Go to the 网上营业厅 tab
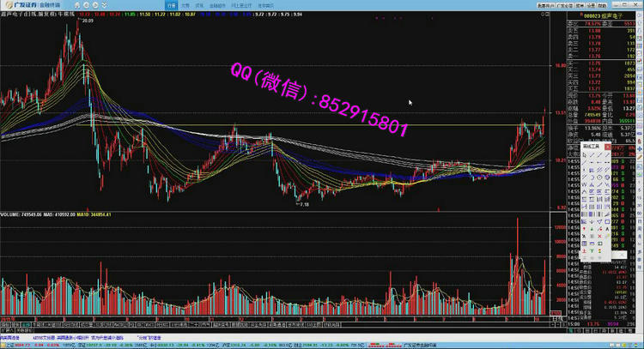The height and width of the screenshot is (349, 644). tap(237, 5)
